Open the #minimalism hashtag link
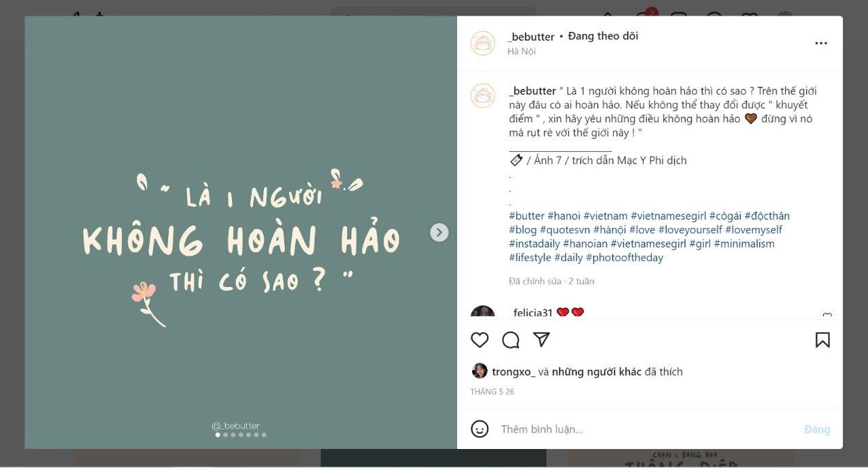 coord(743,243)
